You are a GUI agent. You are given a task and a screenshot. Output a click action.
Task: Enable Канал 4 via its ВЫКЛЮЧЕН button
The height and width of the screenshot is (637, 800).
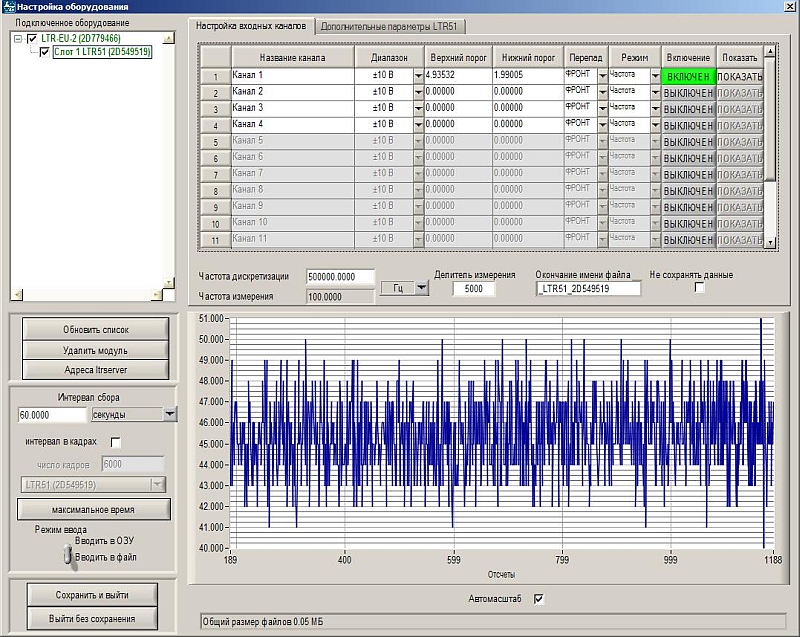pyautogui.click(x=688, y=125)
